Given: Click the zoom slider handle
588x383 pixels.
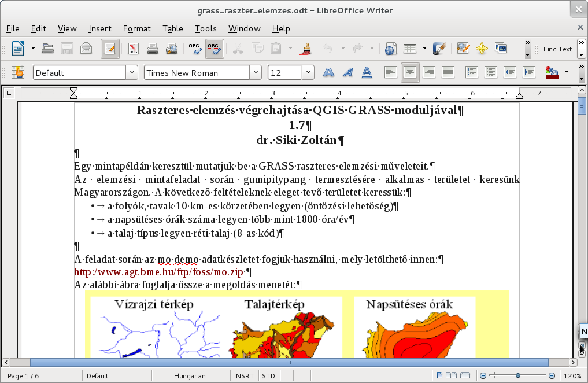Looking at the screenshot, I should (x=518, y=375).
